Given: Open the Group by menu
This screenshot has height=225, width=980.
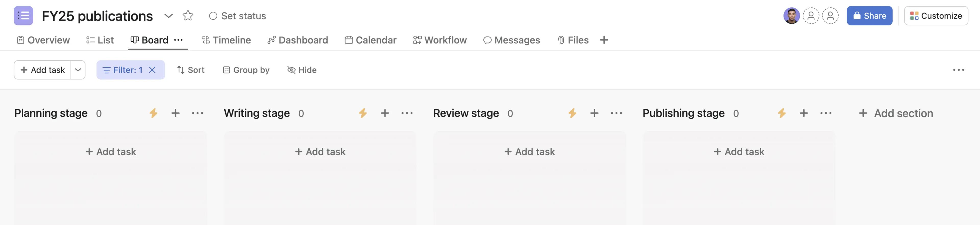Looking at the screenshot, I should [x=246, y=70].
